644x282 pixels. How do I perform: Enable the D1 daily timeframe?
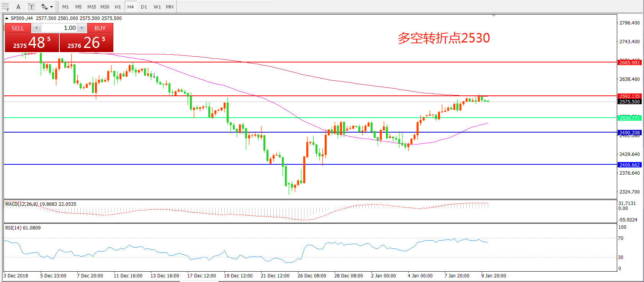(x=144, y=7)
